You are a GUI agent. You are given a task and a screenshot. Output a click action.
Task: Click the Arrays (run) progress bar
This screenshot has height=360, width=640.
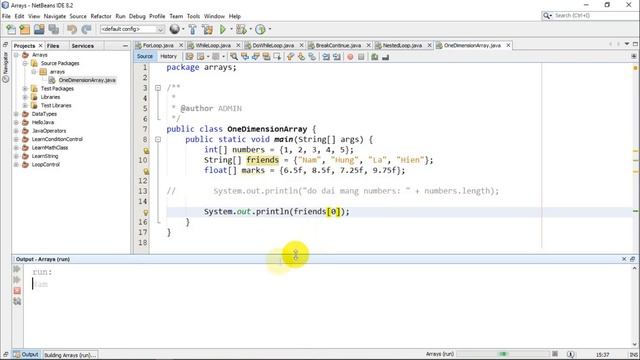tap(503, 354)
